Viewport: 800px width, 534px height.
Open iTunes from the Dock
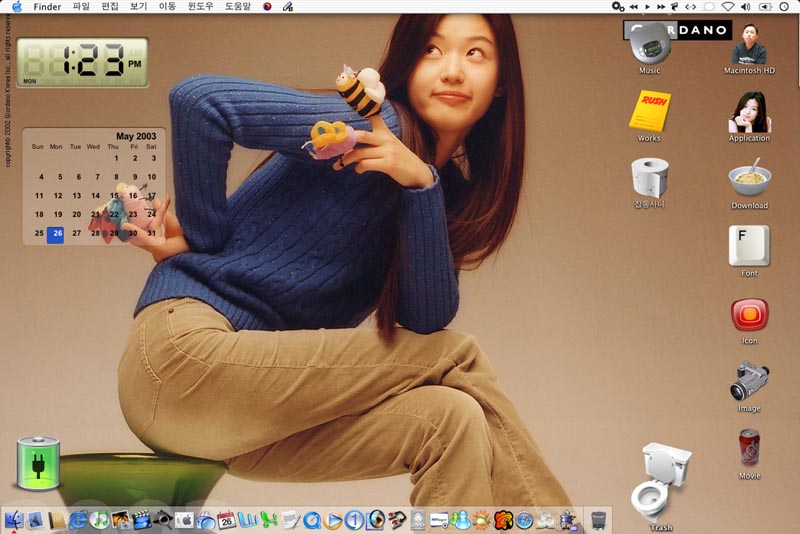tap(99, 520)
